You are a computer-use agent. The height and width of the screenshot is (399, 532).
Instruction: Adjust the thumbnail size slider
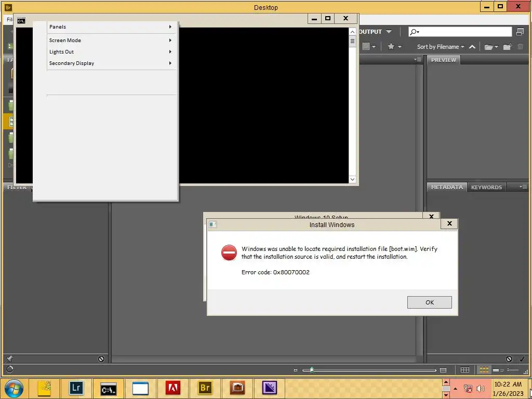pyautogui.click(x=312, y=370)
